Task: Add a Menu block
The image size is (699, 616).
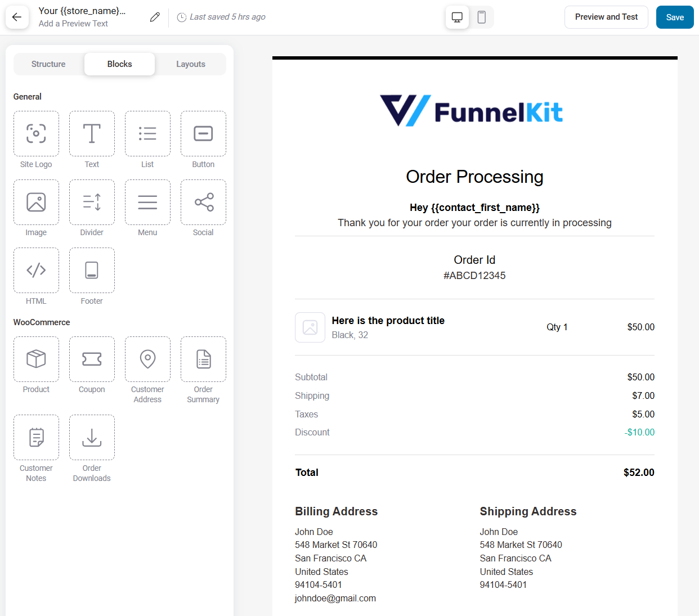Action: [x=147, y=202]
